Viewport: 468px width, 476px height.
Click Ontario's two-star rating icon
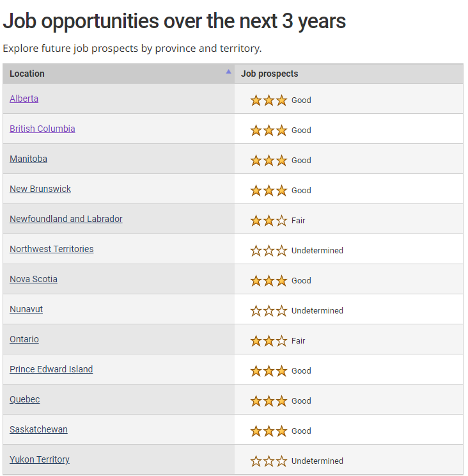[x=269, y=341]
